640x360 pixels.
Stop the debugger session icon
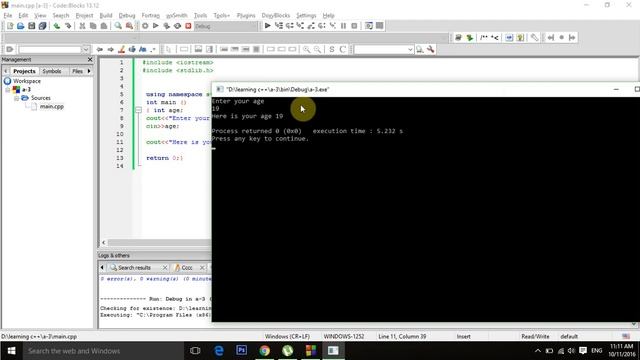[x=354, y=26]
